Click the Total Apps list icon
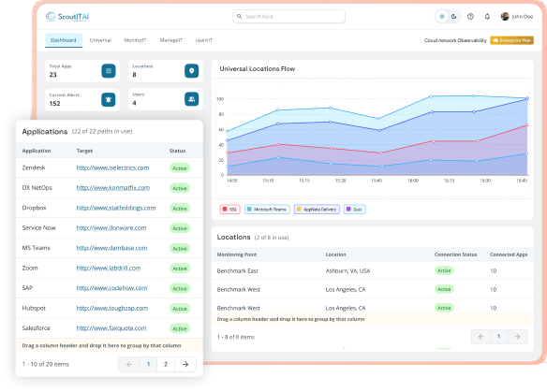The height and width of the screenshot is (392, 547). (x=109, y=71)
